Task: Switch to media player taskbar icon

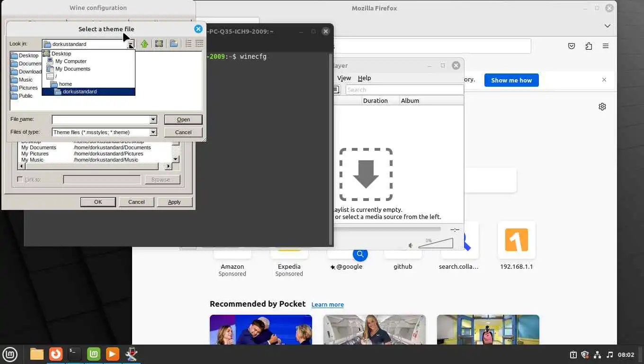Action: pos(113,354)
